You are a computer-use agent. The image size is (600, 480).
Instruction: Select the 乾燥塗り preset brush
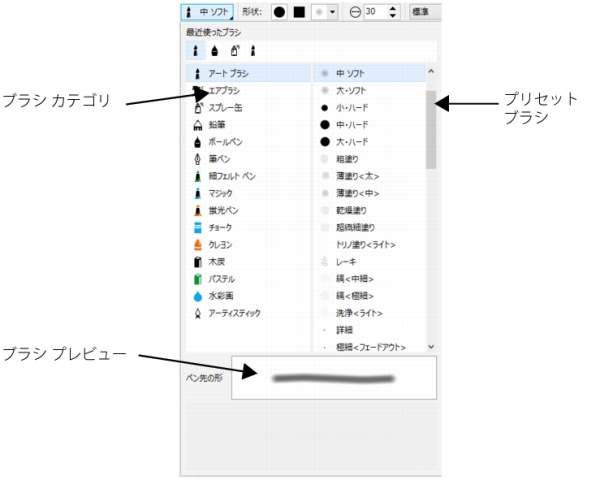point(353,210)
